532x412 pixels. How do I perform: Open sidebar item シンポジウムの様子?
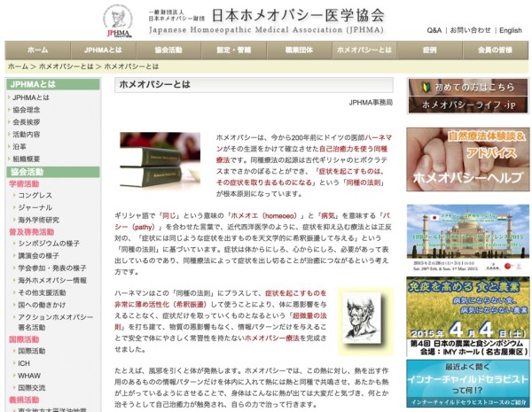49,244
